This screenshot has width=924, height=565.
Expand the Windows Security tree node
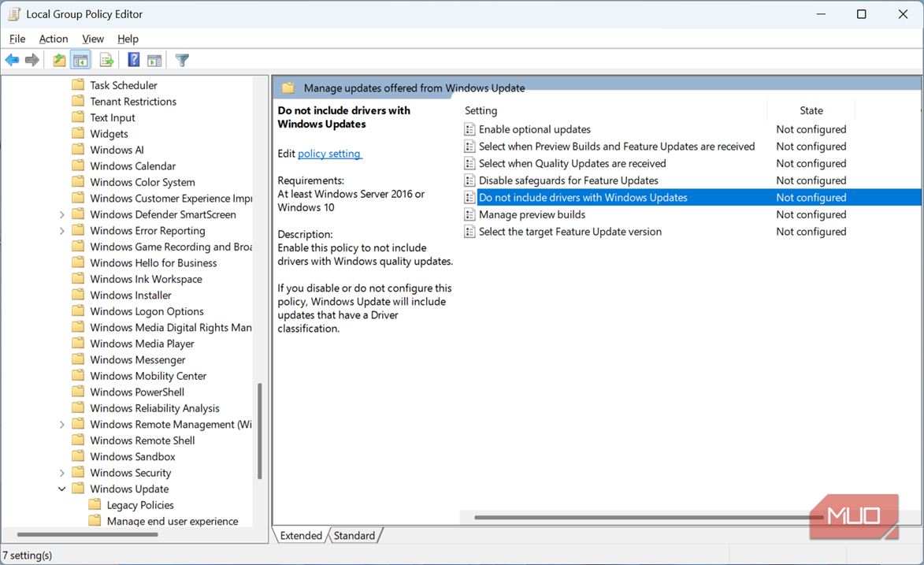62,472
